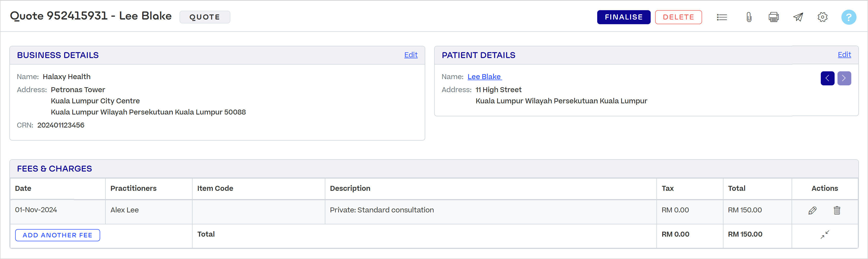868x259 pixels.
Task: Click the Practitioners column header
Action: point(133,188)
